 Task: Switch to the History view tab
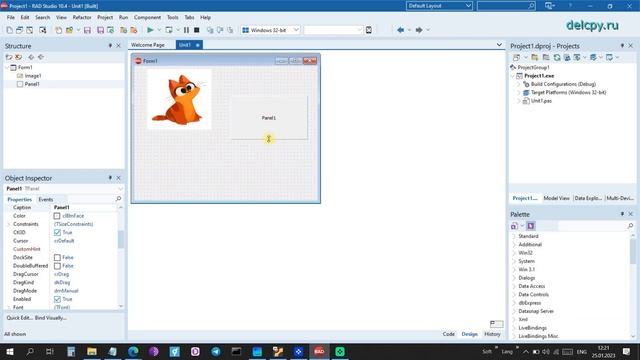[x=492, y=334]
